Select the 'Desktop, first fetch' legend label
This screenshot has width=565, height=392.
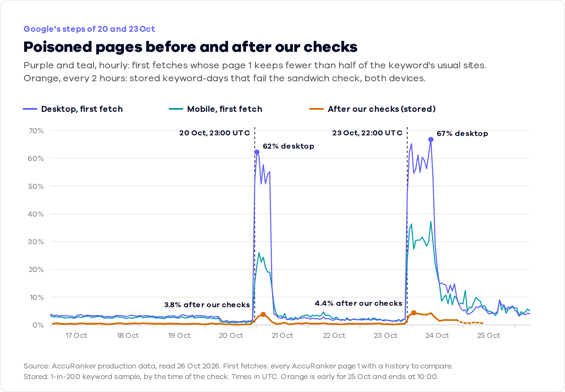click(82, 109)
